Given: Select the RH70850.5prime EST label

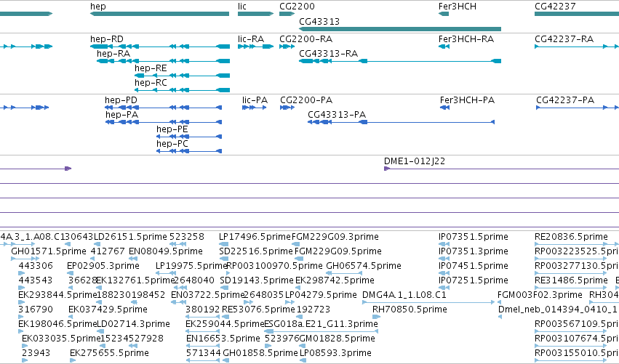Looking at the screenshot, I should (410, 310).
